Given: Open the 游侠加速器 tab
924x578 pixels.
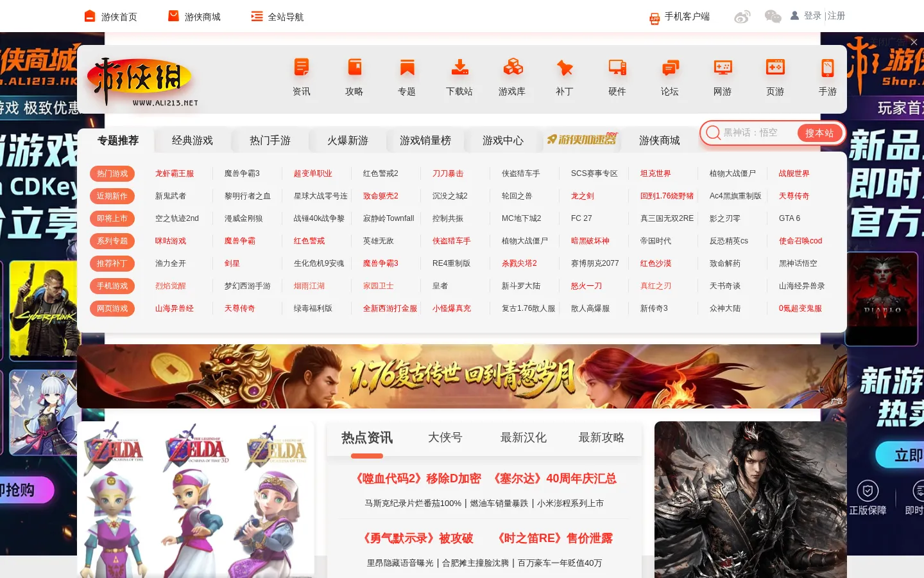Looking at the screenshot, I should [x=582, y=139].
